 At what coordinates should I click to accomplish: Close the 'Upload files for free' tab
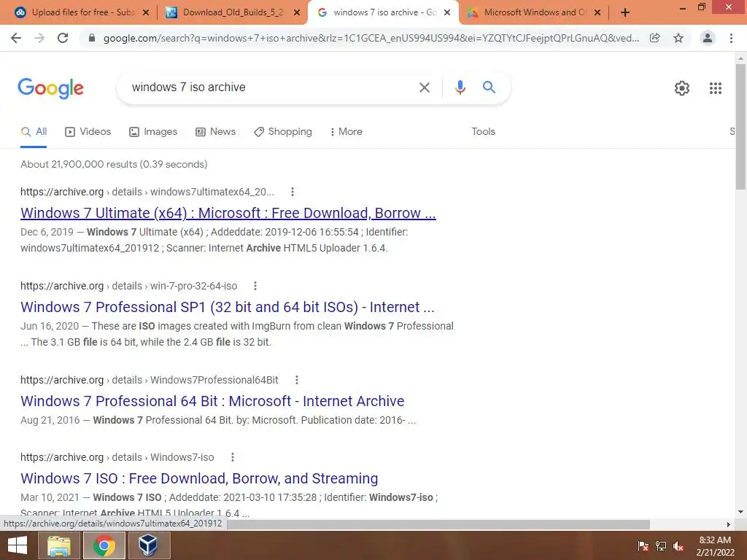click(x=146, y=12)
